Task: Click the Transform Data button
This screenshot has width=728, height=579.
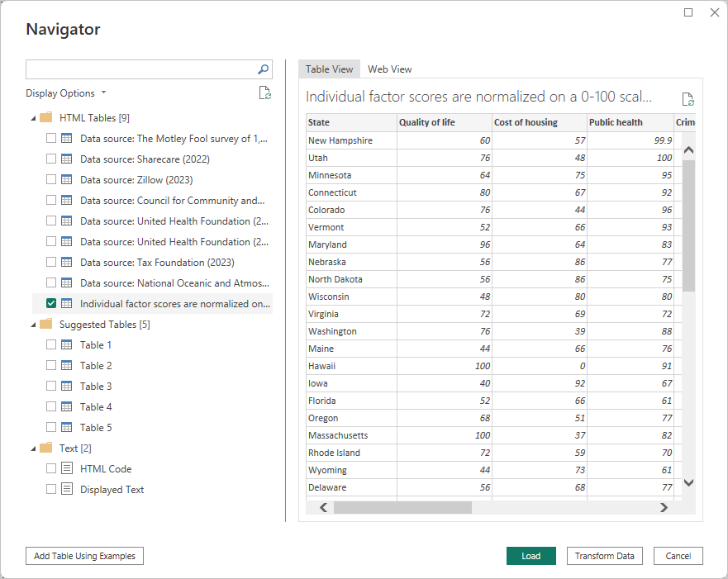Action: tap(605, 556)
